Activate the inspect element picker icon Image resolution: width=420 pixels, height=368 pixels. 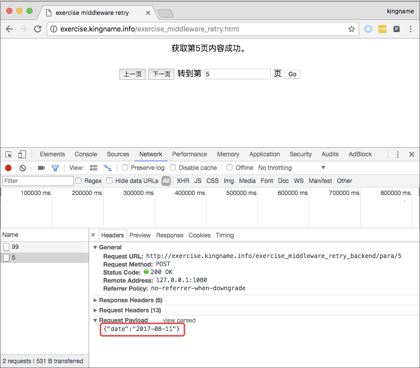pyautogui.click(x=9, y=154)
